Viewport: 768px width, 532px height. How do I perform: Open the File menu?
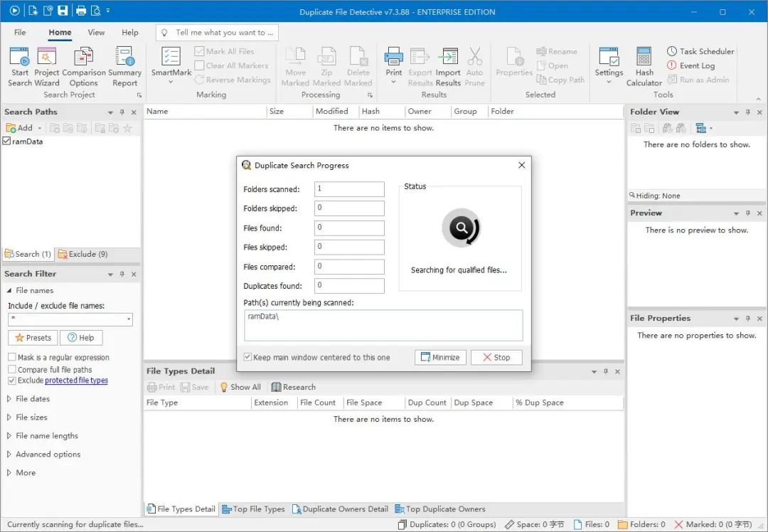(20, 32)
